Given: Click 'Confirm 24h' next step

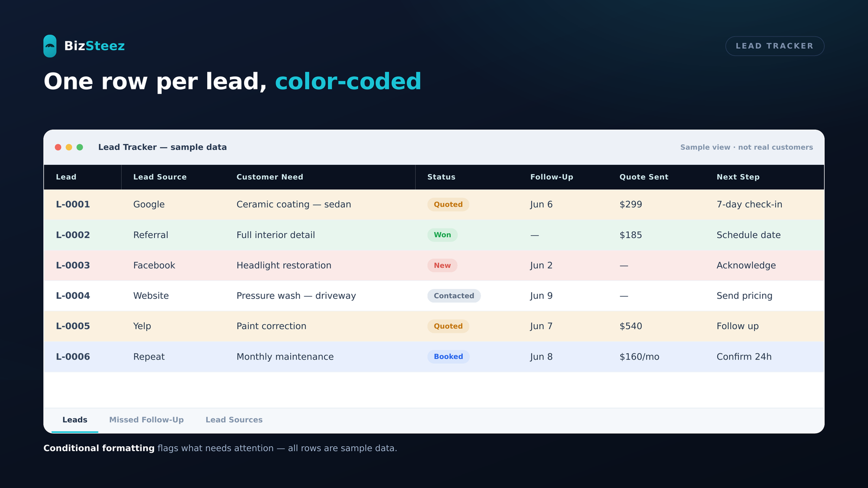Looking at the screenshot, I should 744,356.
